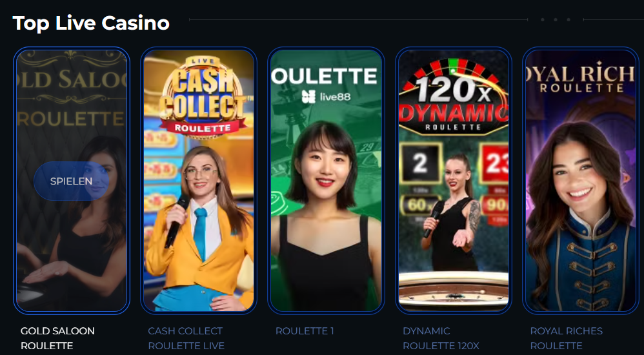
Task: Select the first carousel pagination dot
Action: tap(543, 20)
